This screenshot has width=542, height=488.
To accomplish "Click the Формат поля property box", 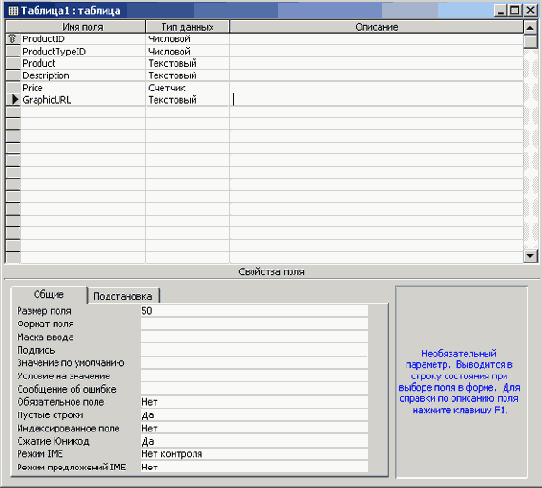I will 254,324.
